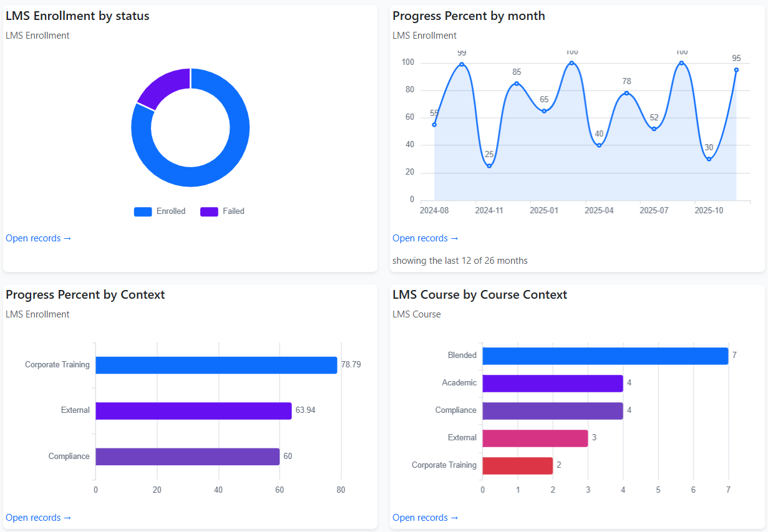Screen dimensions: 768x532
Task: Select the Corporate Training 78.79 bar
Action: 216,365
